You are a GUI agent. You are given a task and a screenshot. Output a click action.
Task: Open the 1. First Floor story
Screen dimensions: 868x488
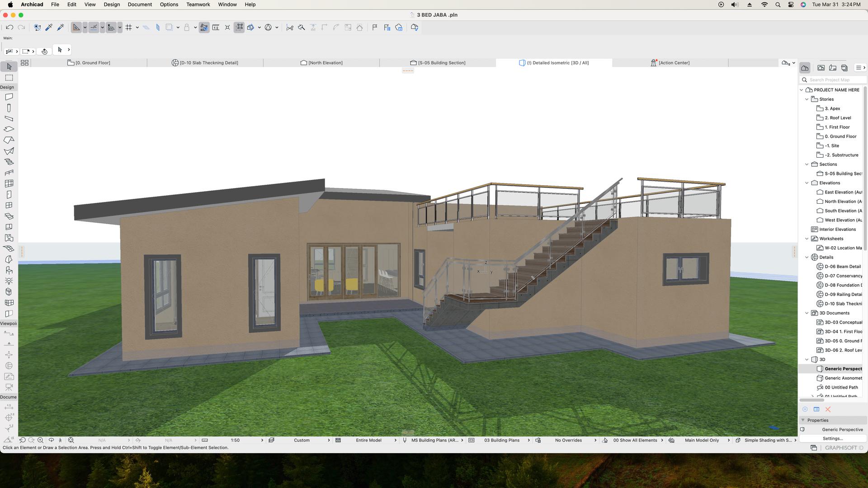click(x=837, y=127)
